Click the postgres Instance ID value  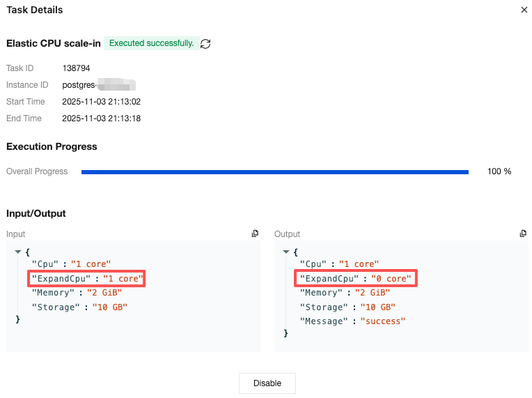click(x=97, y=85)
